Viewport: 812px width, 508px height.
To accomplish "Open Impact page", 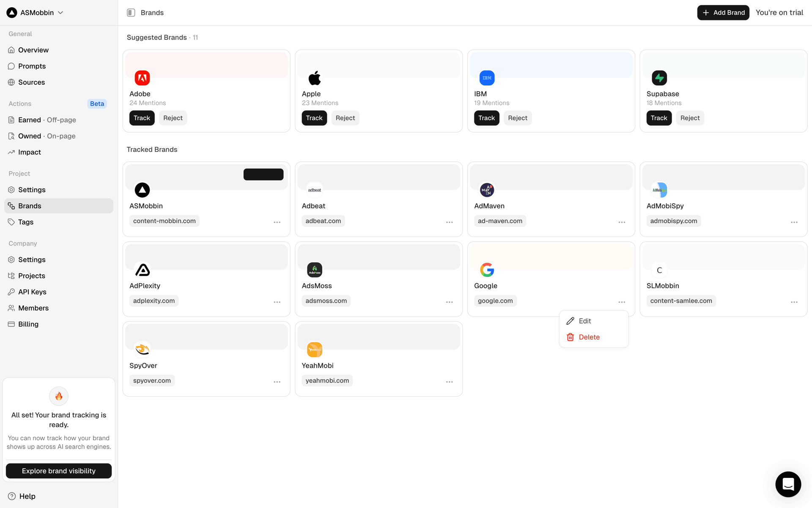I will [x=59, y=152].
